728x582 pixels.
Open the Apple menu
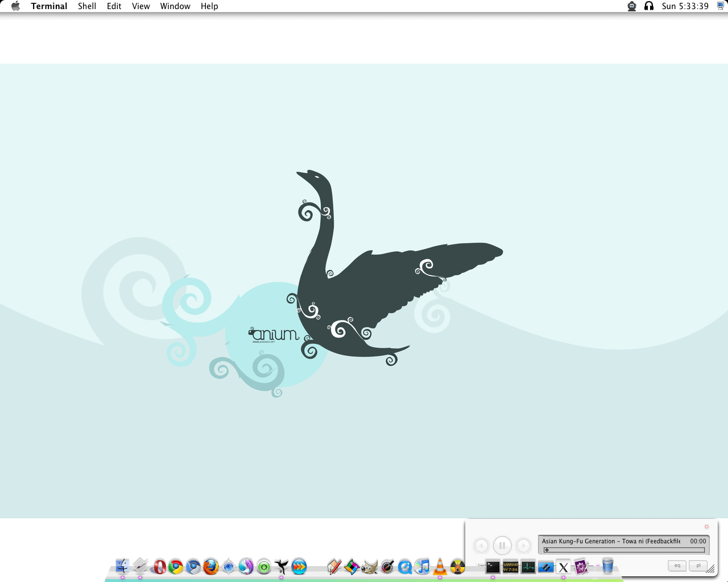[x=15, y=6]
